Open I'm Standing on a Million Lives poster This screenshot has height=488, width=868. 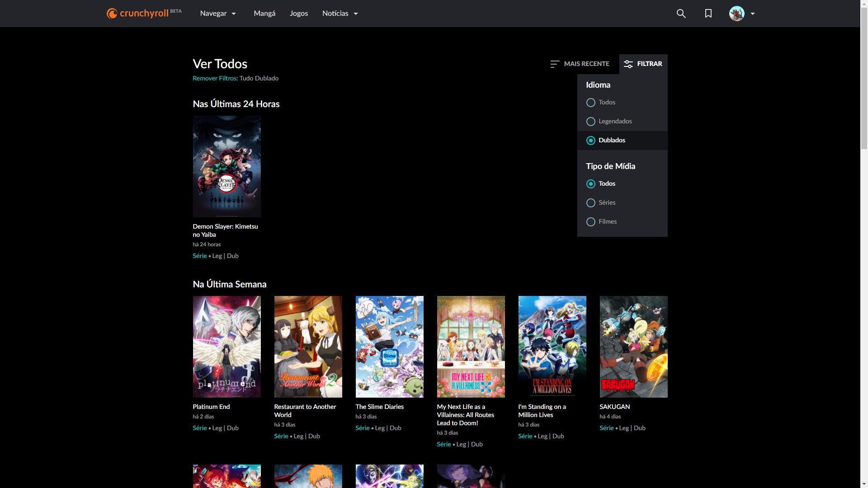[x=552, y=347]
